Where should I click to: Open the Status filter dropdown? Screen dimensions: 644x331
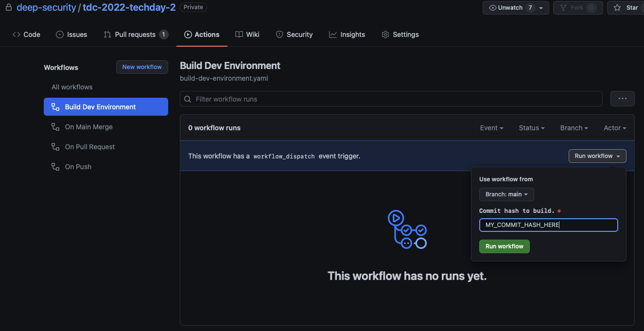pos(531,128)
